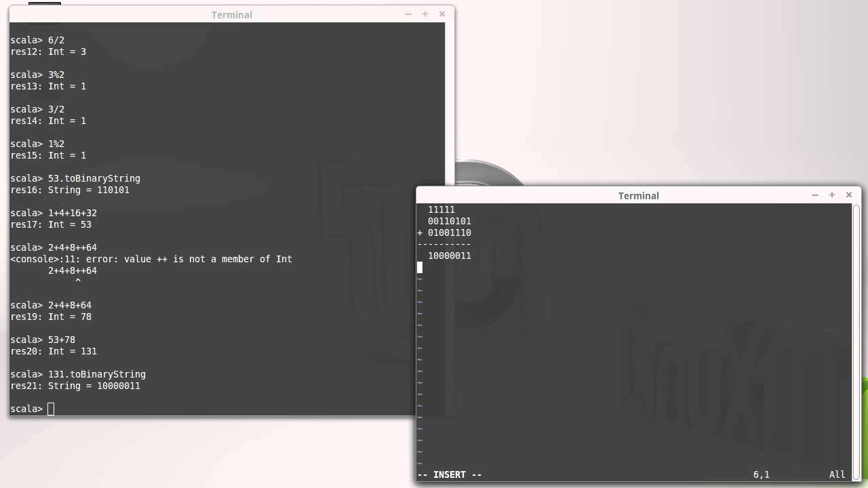Image resolution: width=868 pixels, height=488 pixels.
Task: Click the result 'res21: String = 10000011'
Action: click(75, 386)
